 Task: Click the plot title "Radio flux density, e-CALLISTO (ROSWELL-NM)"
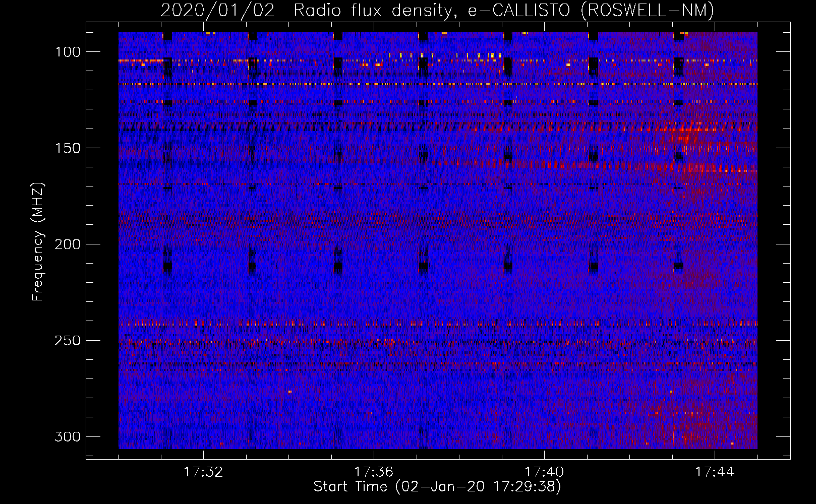coord(504,10)
